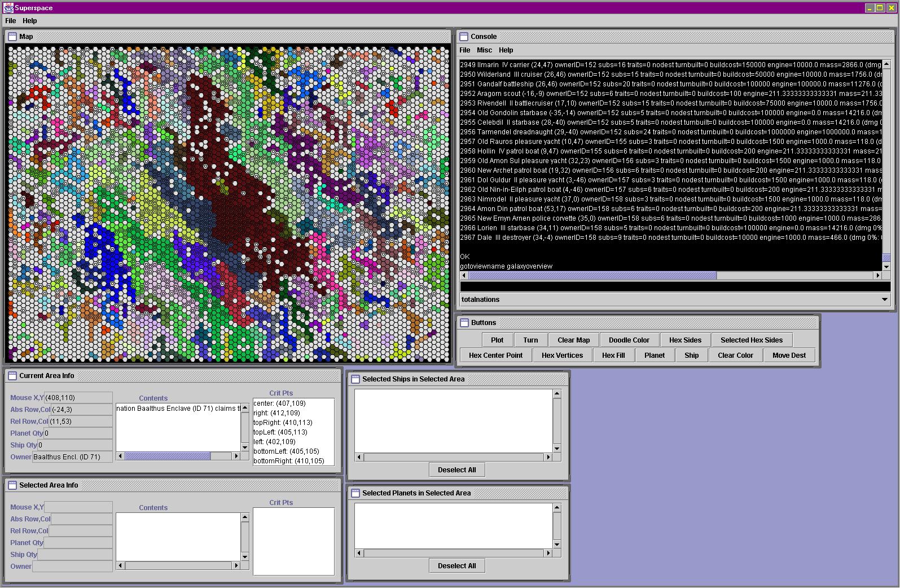The image size is (900, 588).
Task: Click scroll-down arrow in console output
Action: (886, 267)
